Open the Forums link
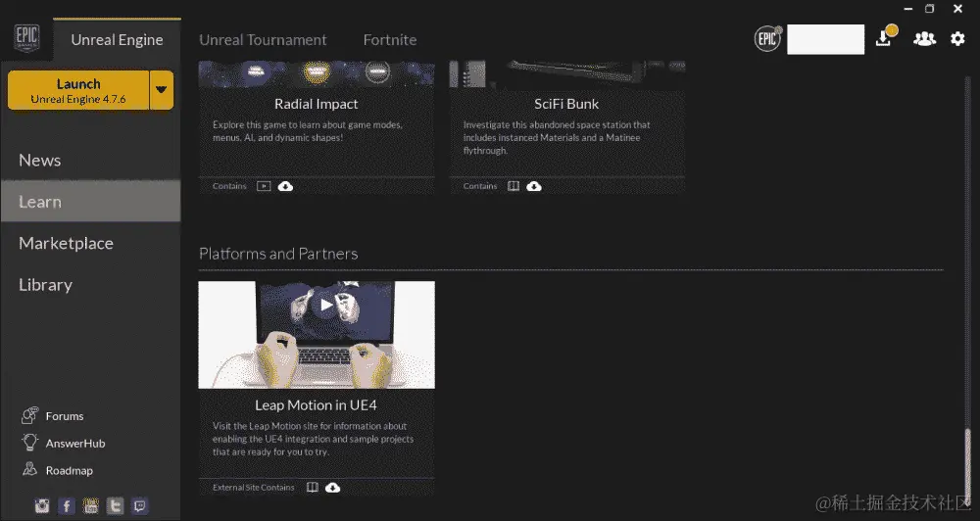This screenshot has height=521, width=980. point(65,416)
